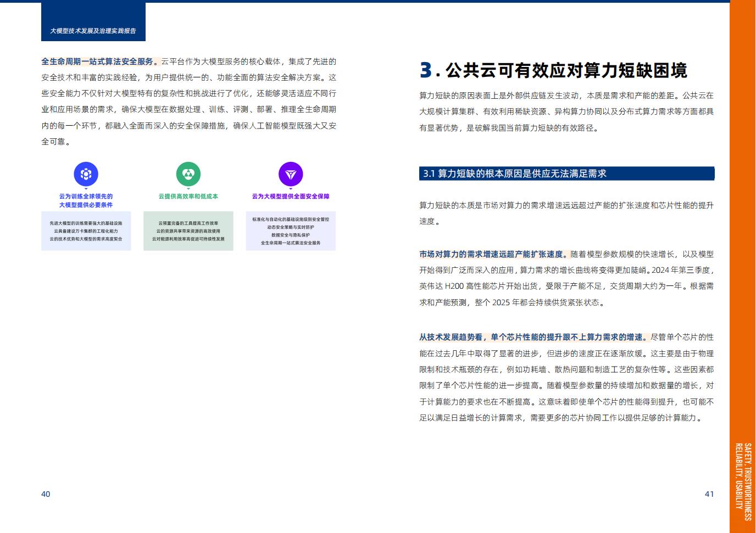
Task: Click the line '数据安全与隐私保护'
Action: click(x=291, y=235)
